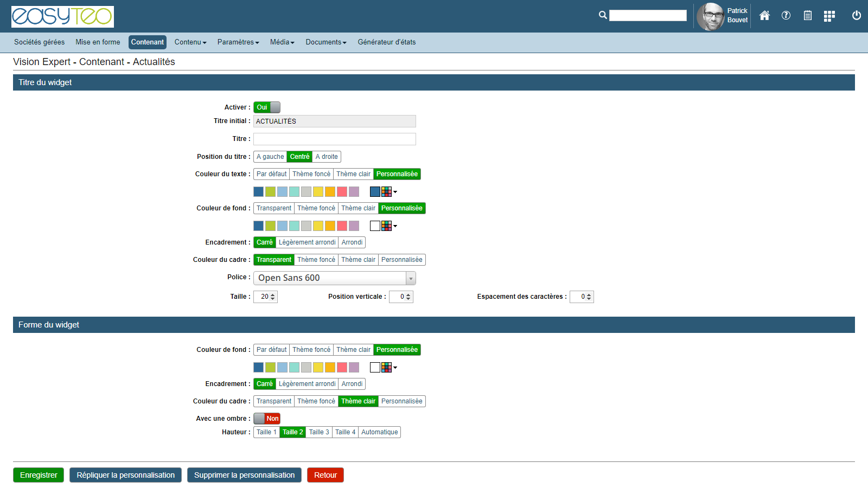Pick the coral red text color swatch

coord(342,192)
